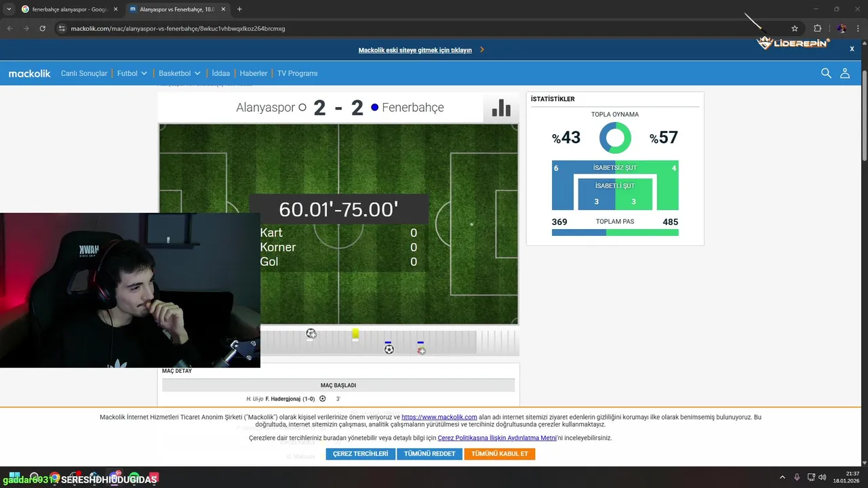Toggle the bar-chart statistics icon
This screenshot has width=868, height=488.
(501, 108)
